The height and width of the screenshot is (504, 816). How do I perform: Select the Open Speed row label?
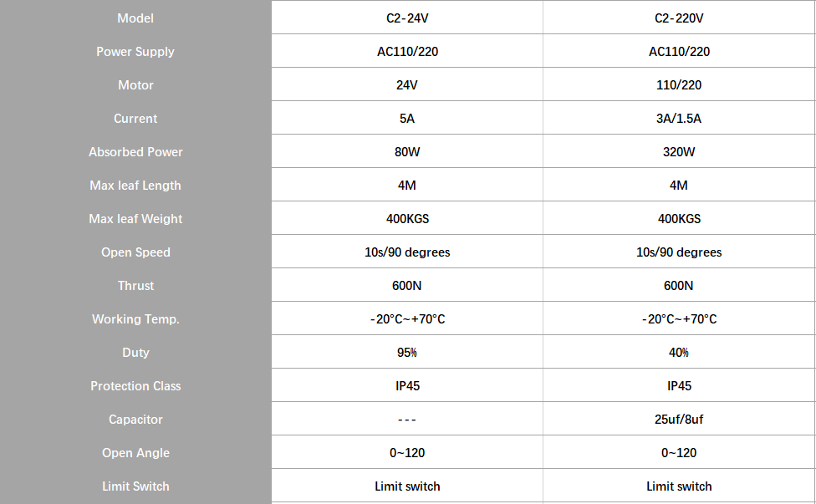(x=135, y=252)
